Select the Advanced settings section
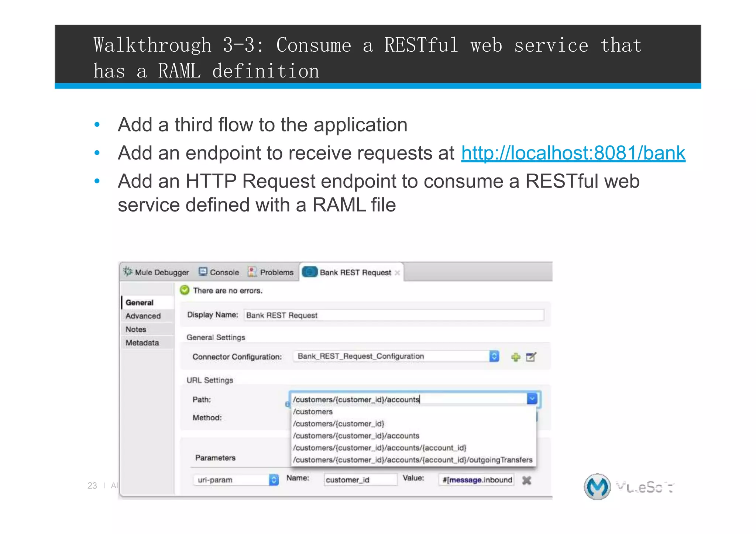This screenshot has height=534, width=756. tap(147, 316)
